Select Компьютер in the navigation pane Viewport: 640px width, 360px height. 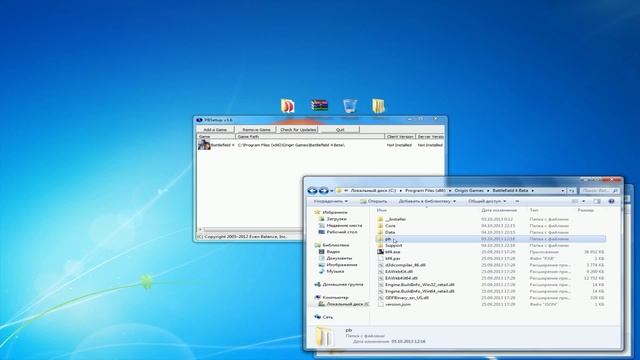[x=336, y=298]
